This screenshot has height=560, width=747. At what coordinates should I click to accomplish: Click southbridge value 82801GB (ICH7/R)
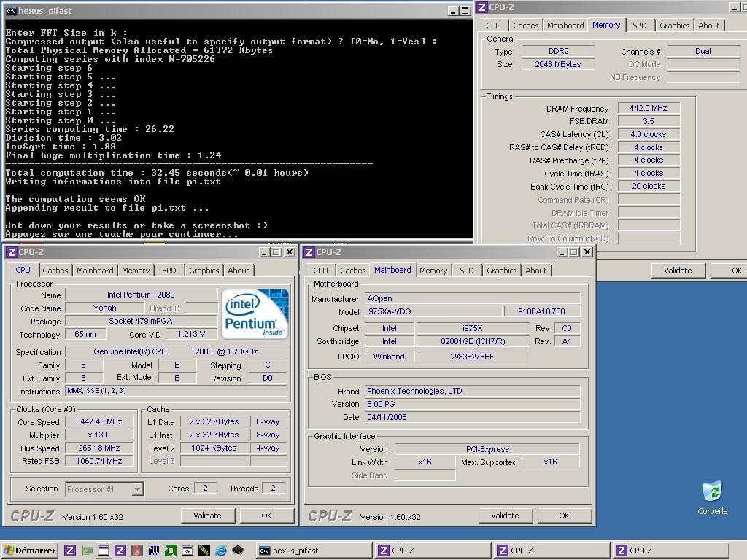473,341
